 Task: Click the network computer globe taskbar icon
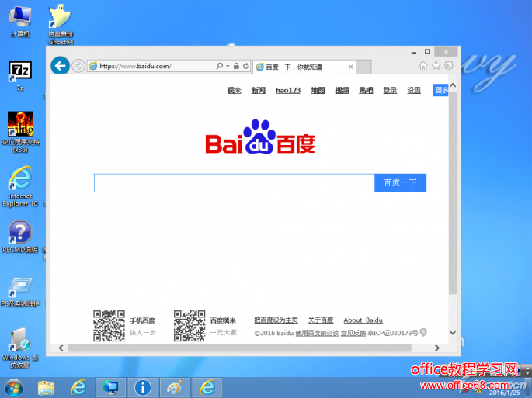110,387
